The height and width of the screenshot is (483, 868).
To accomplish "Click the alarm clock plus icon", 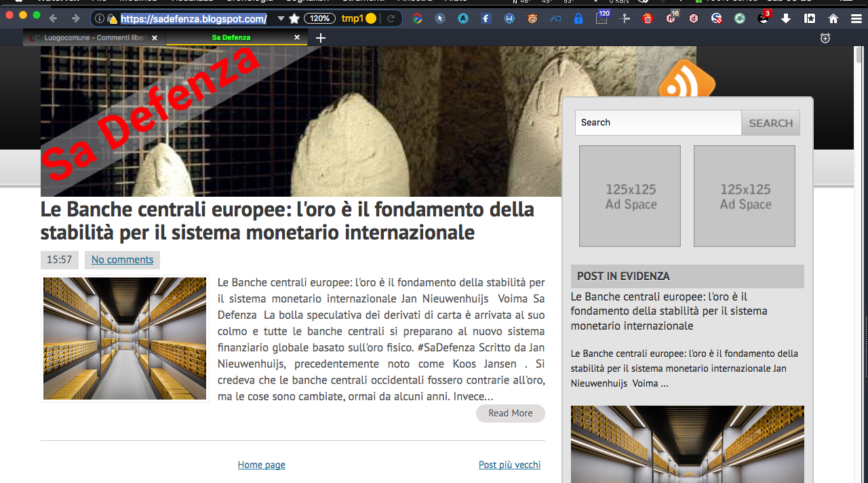I will tap(825, 38).
